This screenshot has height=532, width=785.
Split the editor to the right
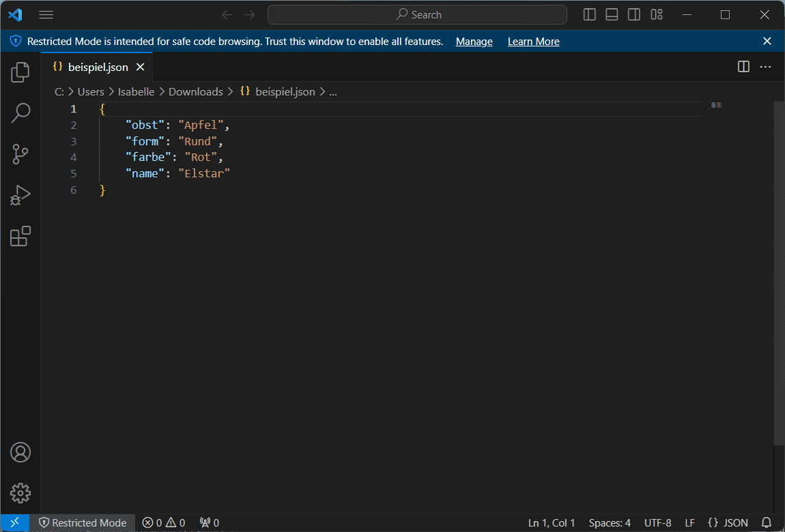[743, 67]
